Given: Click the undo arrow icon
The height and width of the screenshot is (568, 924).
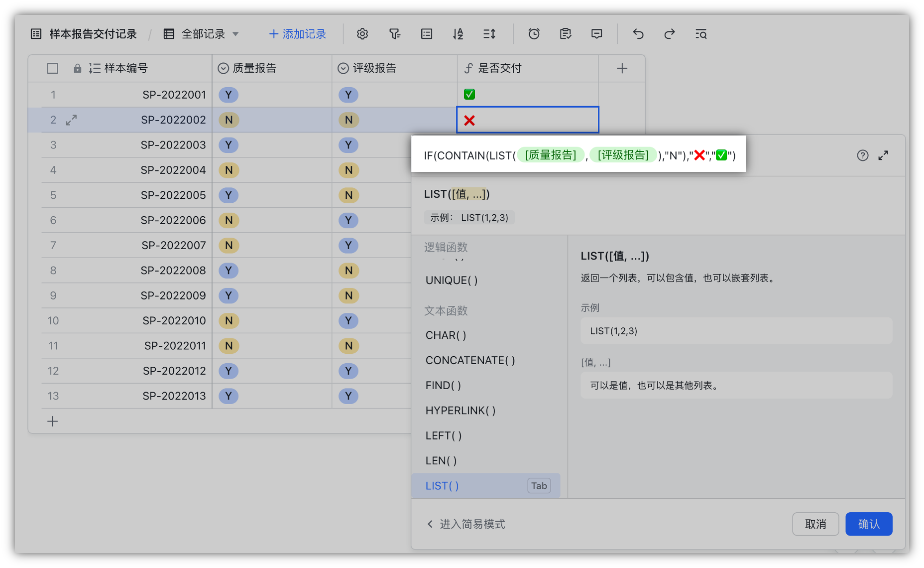Looking at the screenshot, I should pyautogui.click(x=638, y=34).
